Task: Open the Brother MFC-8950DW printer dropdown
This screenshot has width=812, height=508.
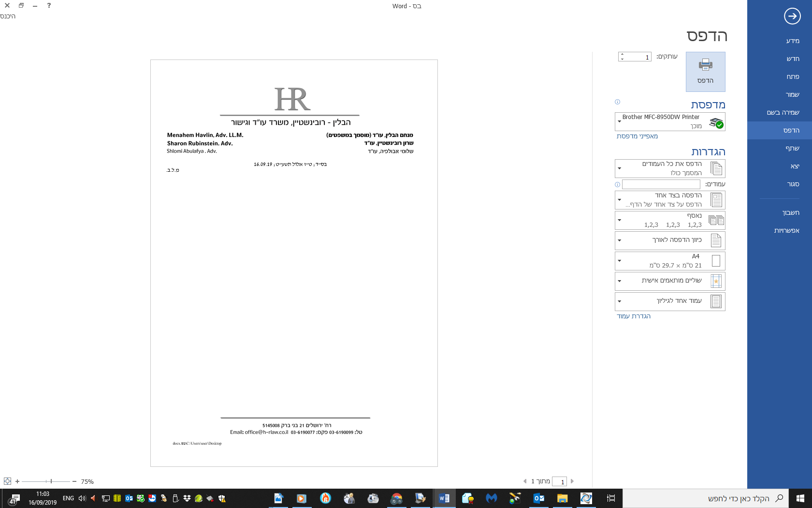Action: tap(670, 121)
